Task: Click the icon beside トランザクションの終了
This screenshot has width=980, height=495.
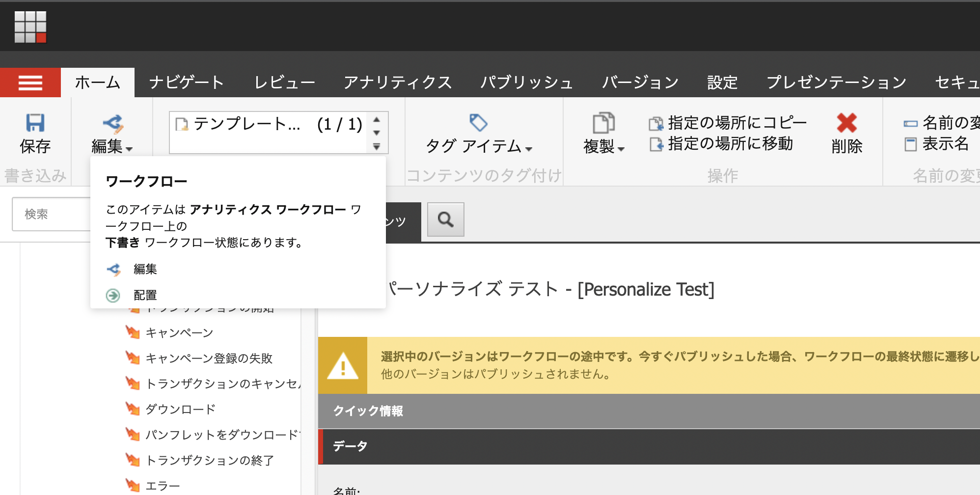Action: pyautogui.click(x=133, y=460)
